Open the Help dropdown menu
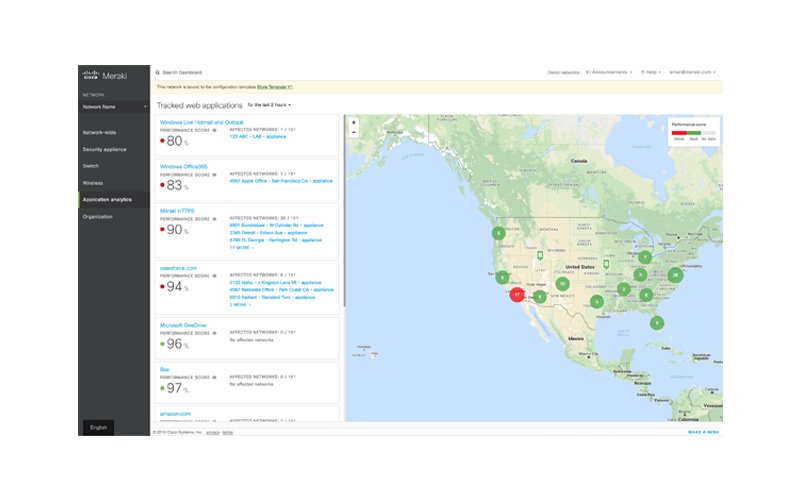 (x=651, y=72)
